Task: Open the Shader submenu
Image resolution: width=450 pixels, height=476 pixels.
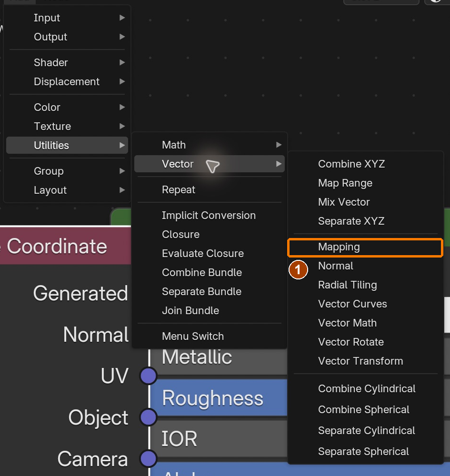Action: [67, 62]
